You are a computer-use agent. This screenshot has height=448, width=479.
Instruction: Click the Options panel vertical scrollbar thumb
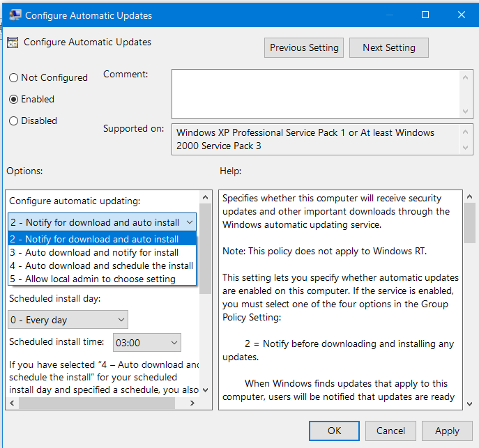(x=206, y=249)
